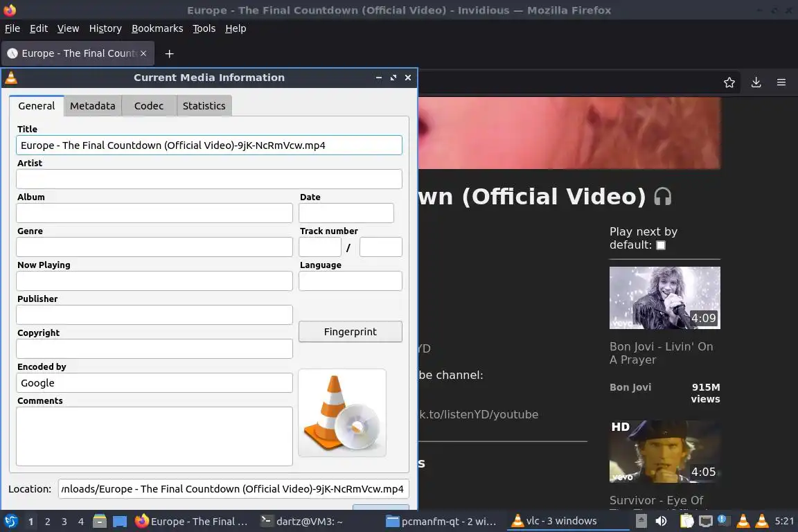The width and height of the screenshot is (798, 532).
Task: Focus the Language input field
Action: point(350,281)
